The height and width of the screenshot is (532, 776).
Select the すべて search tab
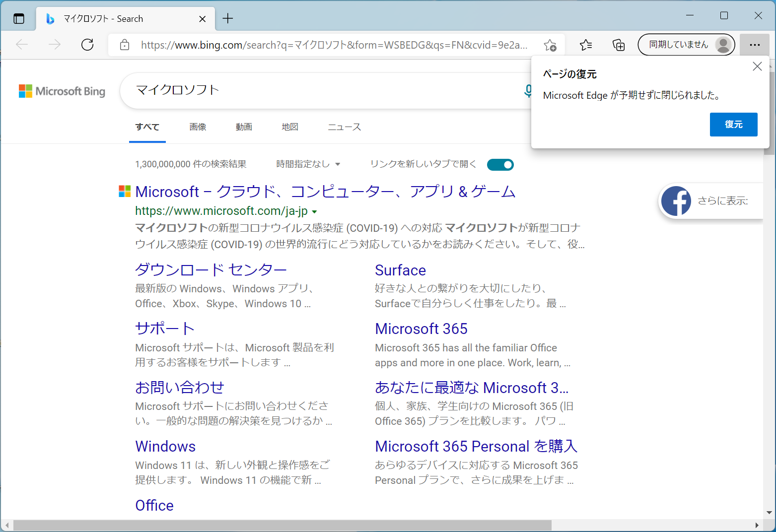click(147, 127)
